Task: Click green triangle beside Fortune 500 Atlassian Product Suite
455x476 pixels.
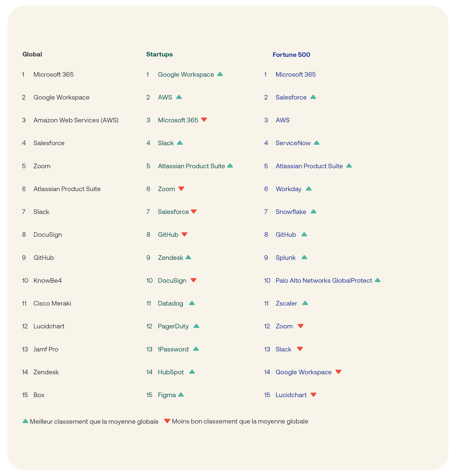Action: click(x=349, y=166)
